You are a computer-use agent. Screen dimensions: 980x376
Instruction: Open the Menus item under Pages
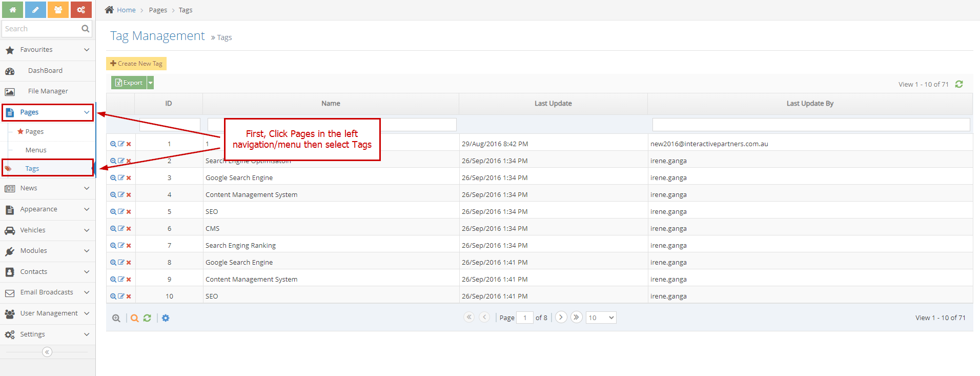pyautogui.click(x=36, y=150)
